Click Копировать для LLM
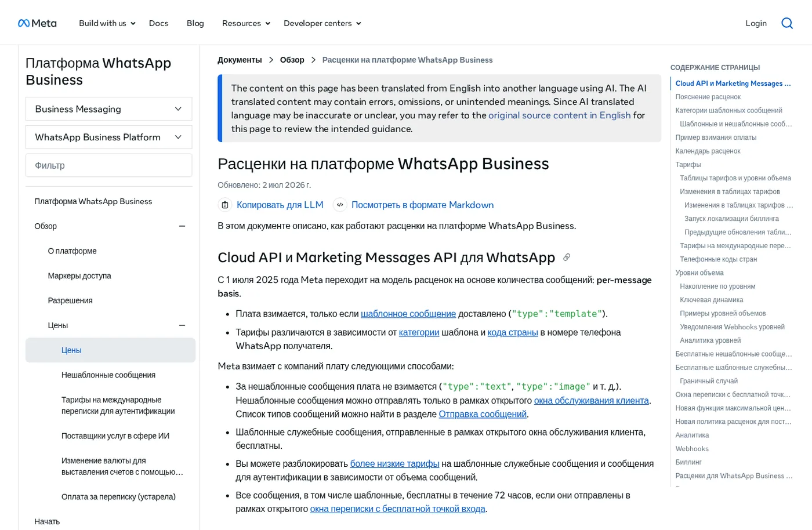Viewport: 812px width, 530px height. (x=280, y=205)
